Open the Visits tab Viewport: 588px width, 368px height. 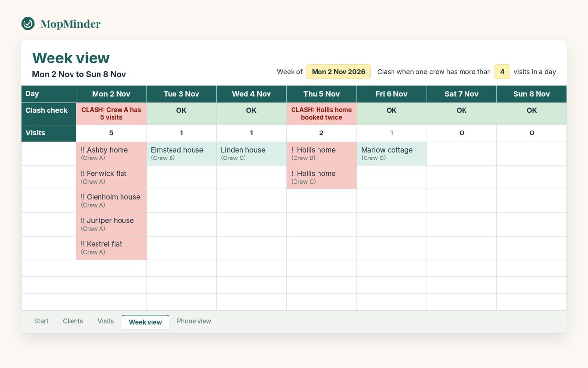click(x=106, y=321)
